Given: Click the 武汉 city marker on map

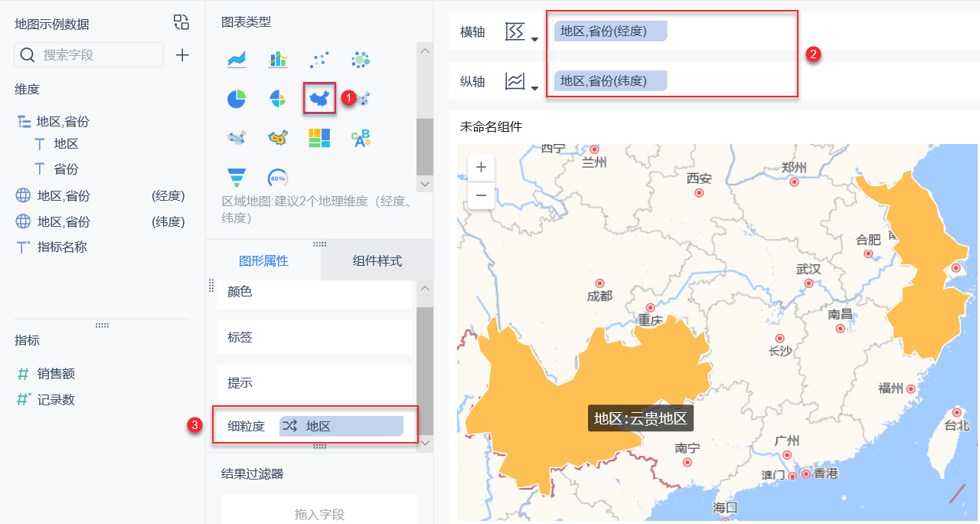Looking at the screenshot, I should coord(808,283).
